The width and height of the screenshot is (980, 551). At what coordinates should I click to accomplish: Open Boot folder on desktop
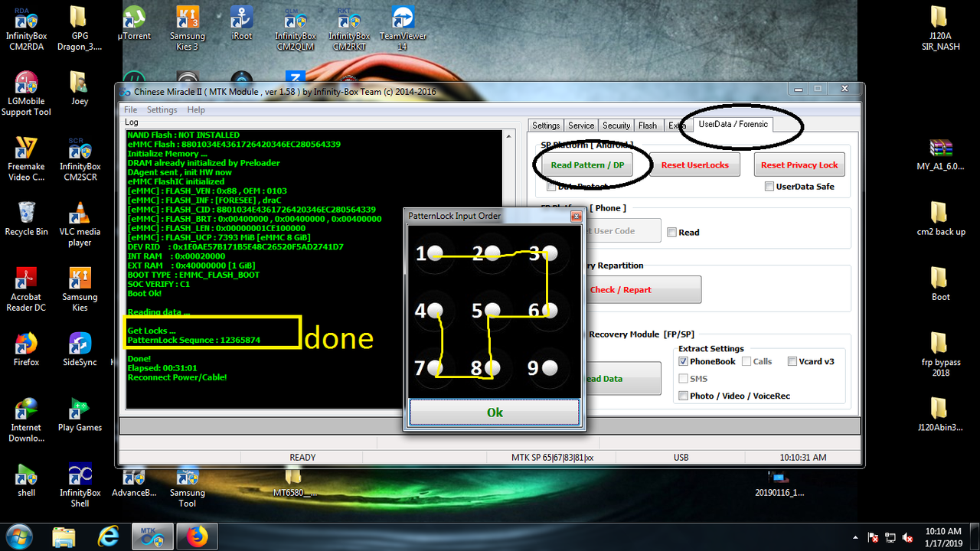tap(941, 284)
